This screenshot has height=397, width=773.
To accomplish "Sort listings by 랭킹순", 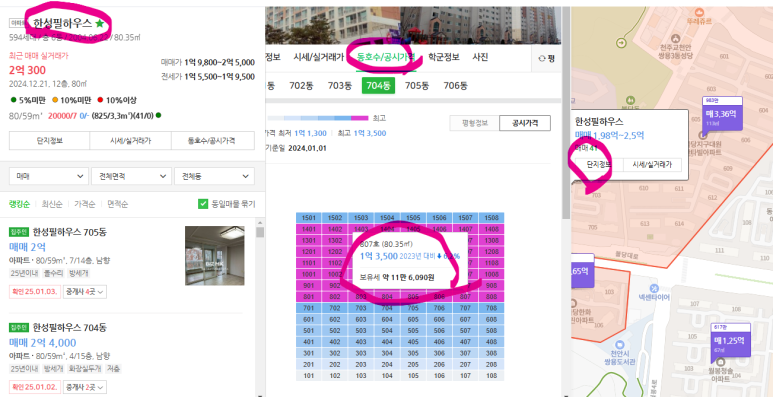I will click(19, 204).
